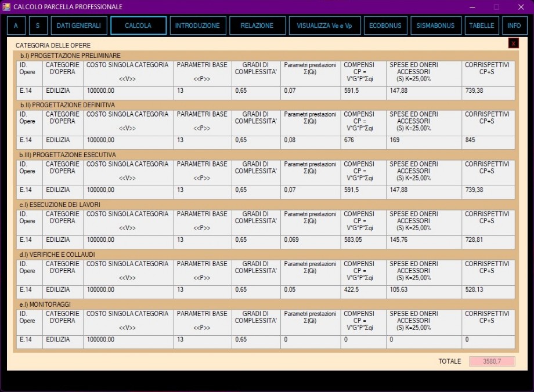Click the TOTALE label
The height and width of the screenshot is (392, 534).
(449, 361)
